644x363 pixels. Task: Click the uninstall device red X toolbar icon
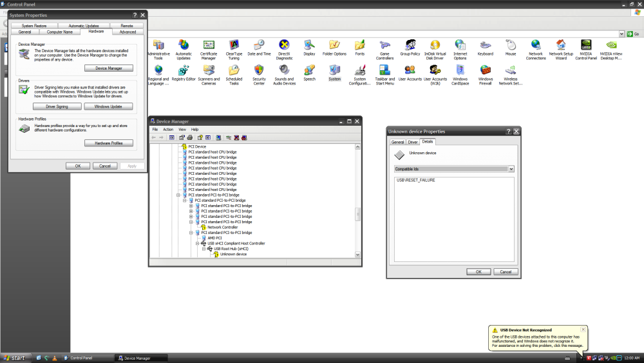click(236, 137)
